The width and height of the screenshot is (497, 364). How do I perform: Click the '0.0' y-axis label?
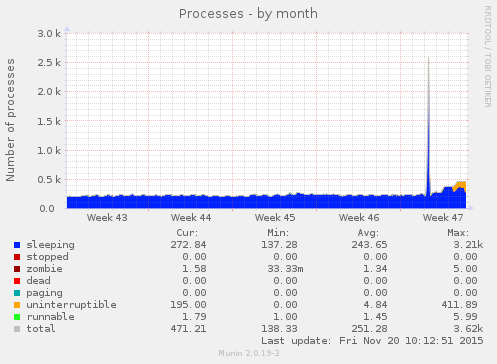click(x=47, y=209)
